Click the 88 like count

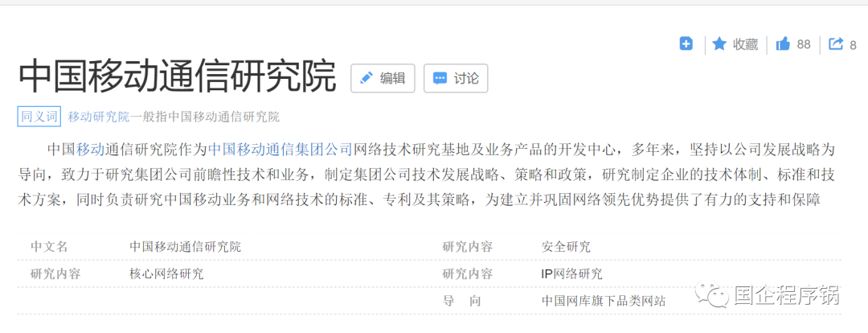(x=804, y=45)
